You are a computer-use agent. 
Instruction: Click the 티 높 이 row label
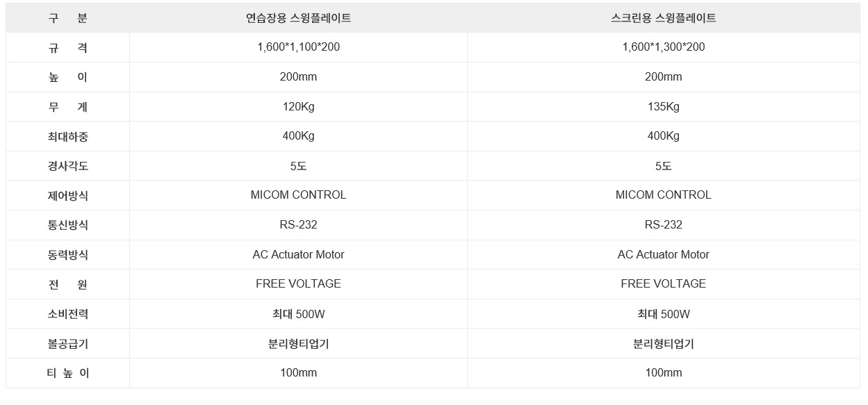coord(67,373)
